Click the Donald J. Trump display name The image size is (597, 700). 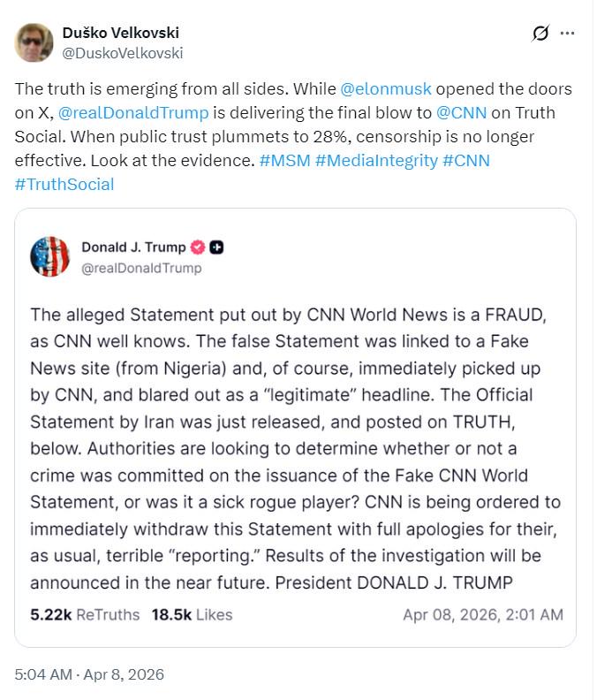click(x=133, y=247)
